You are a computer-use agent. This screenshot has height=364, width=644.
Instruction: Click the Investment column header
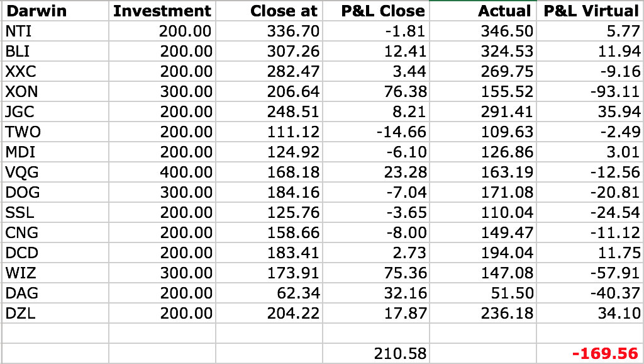[162, 11]
